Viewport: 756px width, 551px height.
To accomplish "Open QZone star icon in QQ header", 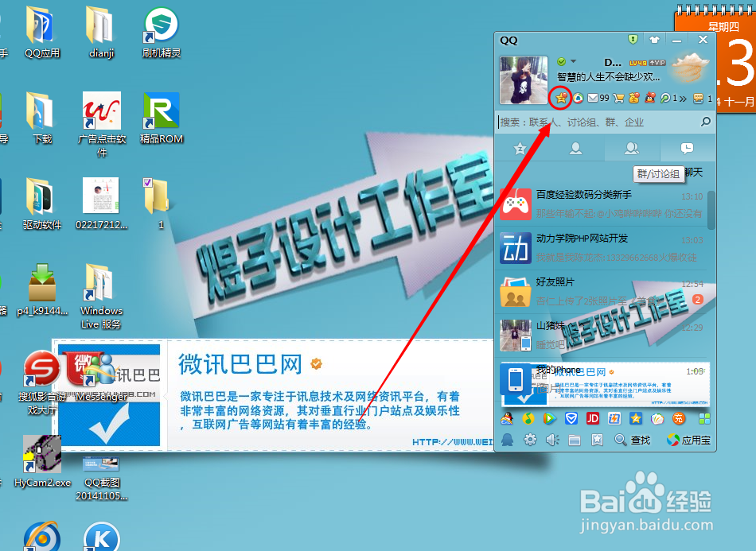I will click(561, 99).
